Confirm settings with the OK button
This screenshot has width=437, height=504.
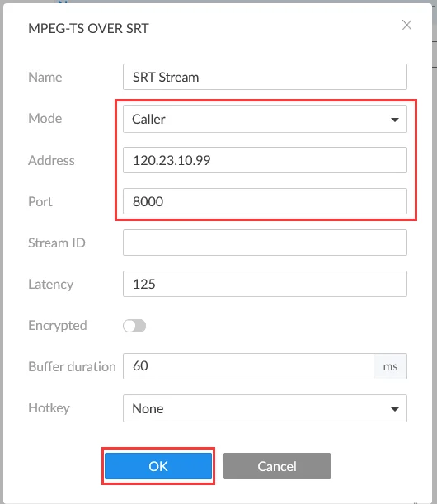point(158,466)
